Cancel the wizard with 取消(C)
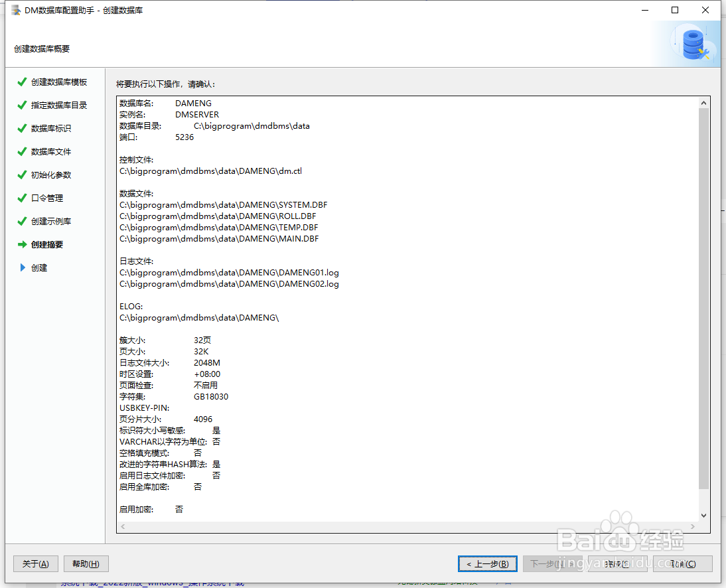Screen dimensions: 726x588 682,563
